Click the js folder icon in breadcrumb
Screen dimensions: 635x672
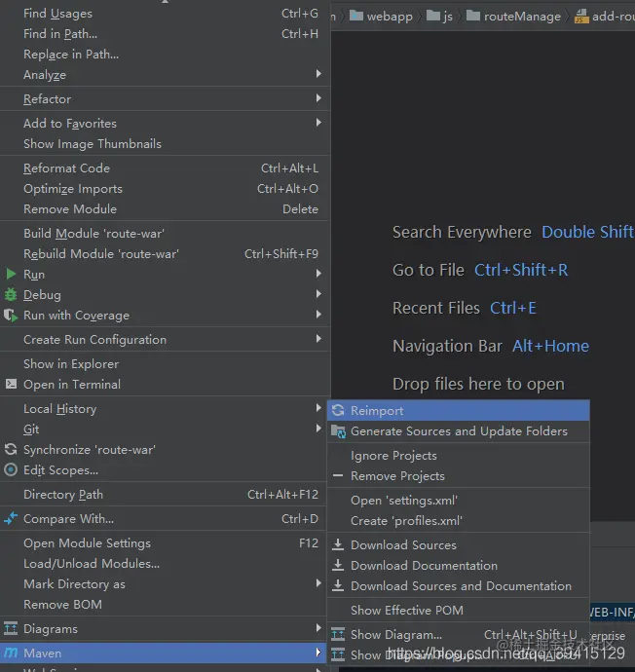(x=433, y=16)
